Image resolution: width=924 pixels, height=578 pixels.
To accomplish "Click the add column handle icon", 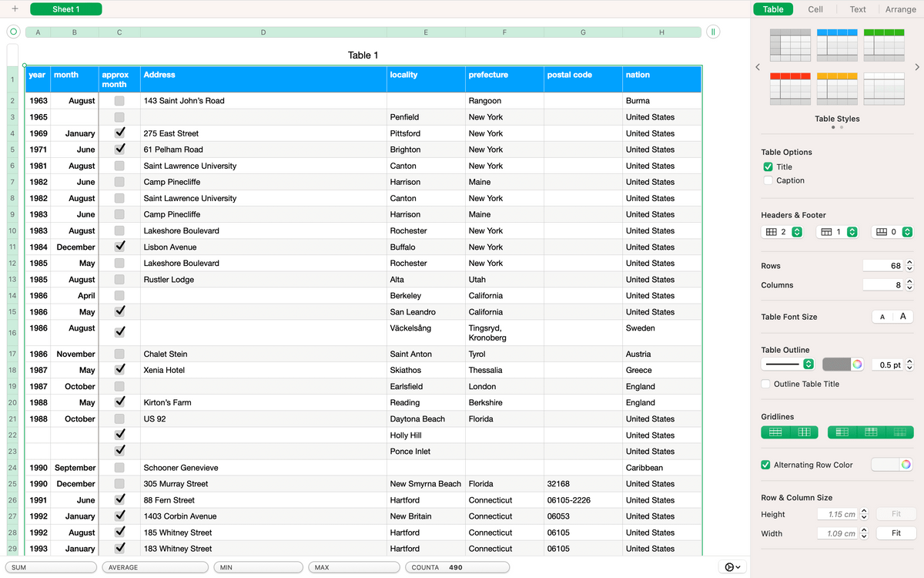I will coord(713,32).
